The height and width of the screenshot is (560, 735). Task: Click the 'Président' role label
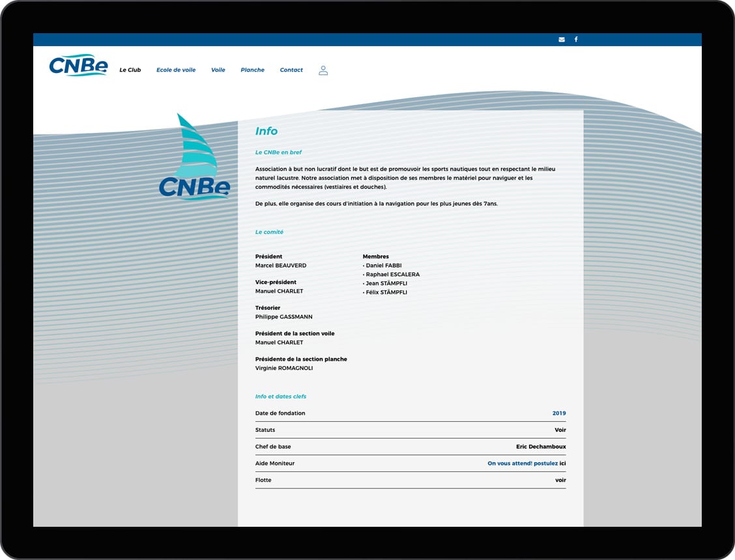(x=268, y=257)
